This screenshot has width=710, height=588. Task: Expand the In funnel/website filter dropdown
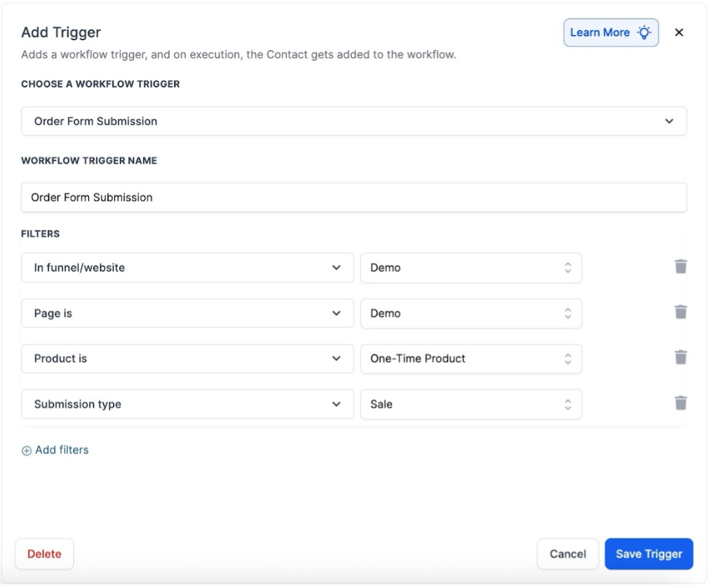coord(187,268)
